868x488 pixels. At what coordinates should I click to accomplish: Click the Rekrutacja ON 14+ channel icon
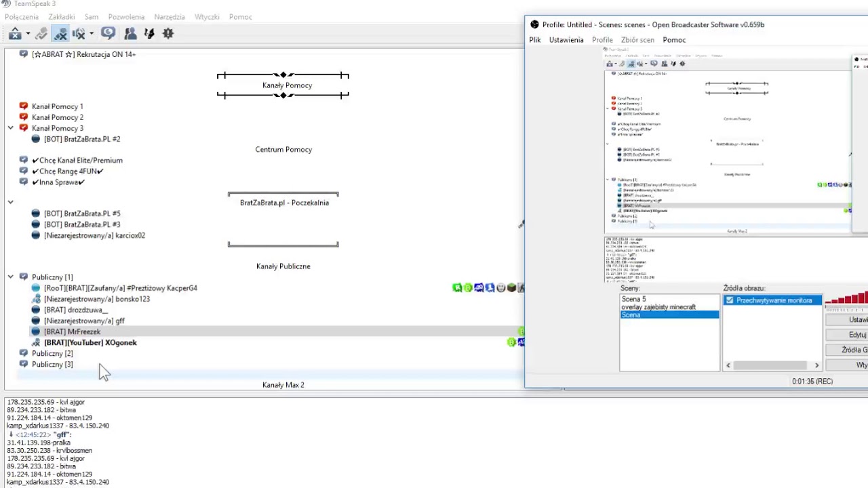pos(24,54)
